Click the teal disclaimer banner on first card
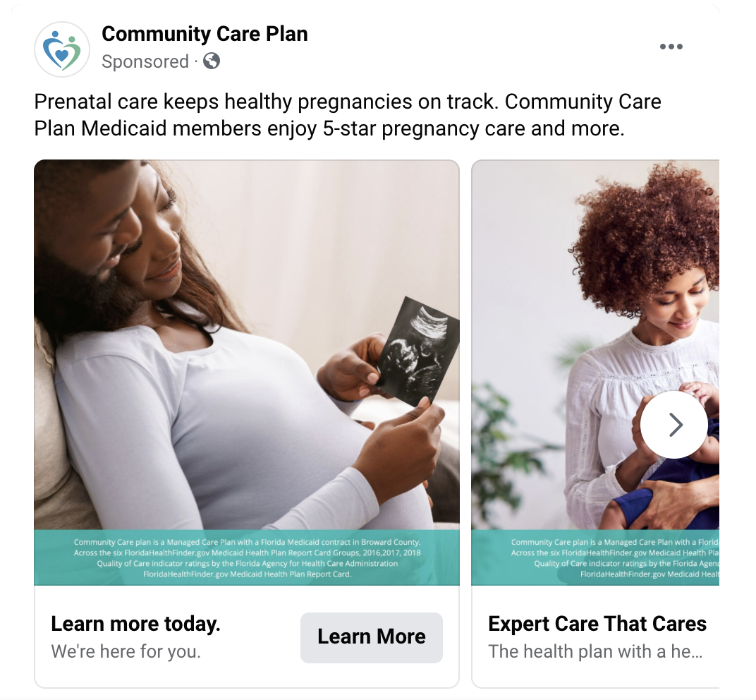This screenshot has width=756, height=700. [246, 557]
